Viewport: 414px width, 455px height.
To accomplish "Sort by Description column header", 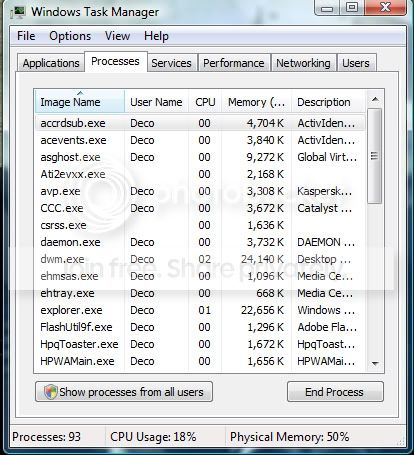I will tap(328, 101).
